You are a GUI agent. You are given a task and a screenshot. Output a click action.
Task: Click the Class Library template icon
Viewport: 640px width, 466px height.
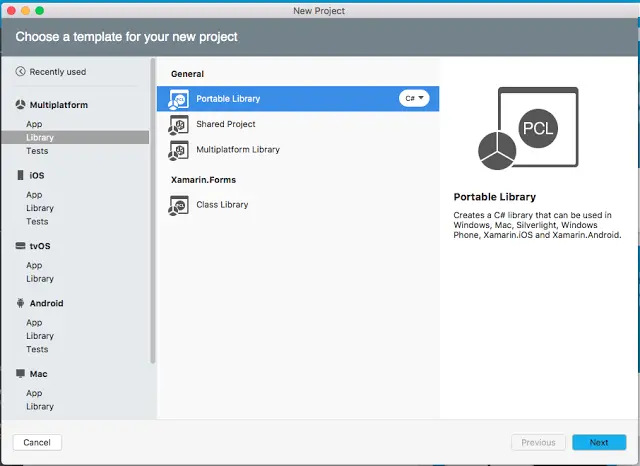(x=178, y=205)
